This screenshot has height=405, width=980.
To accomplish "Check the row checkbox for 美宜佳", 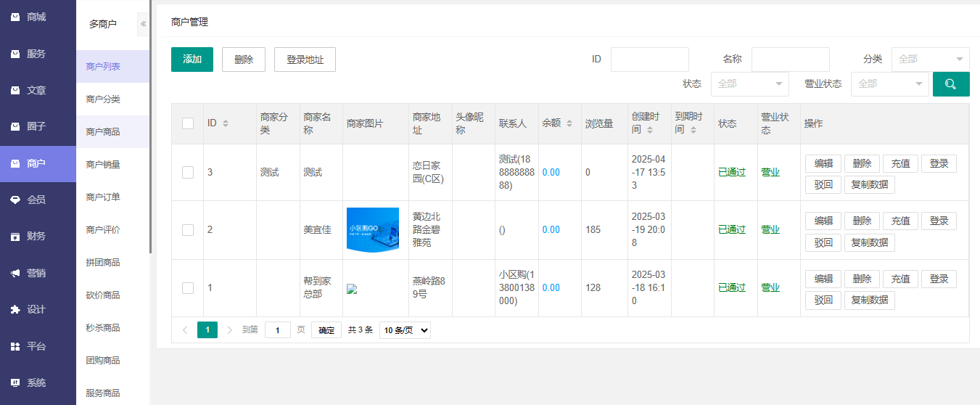I will (x=188, y=229).
